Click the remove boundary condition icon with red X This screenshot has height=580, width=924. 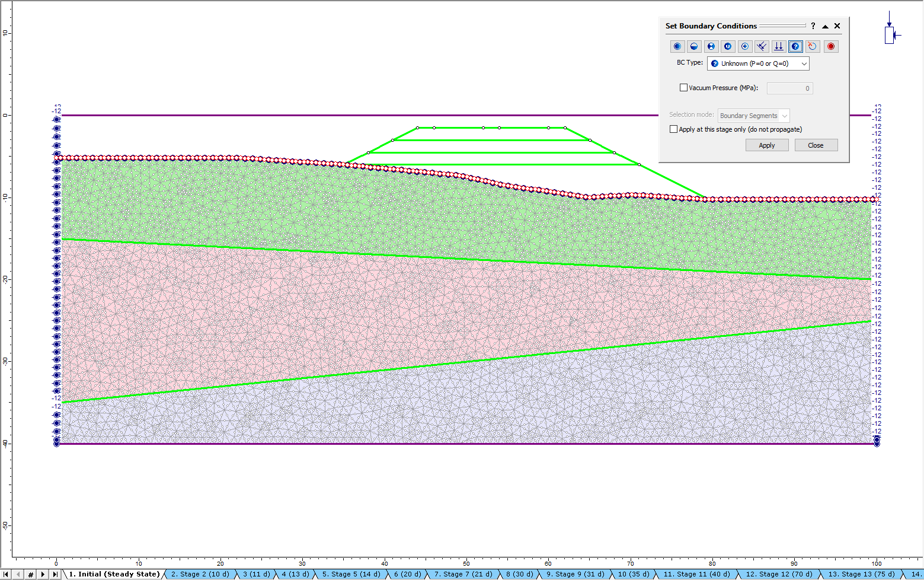(813, 46)
